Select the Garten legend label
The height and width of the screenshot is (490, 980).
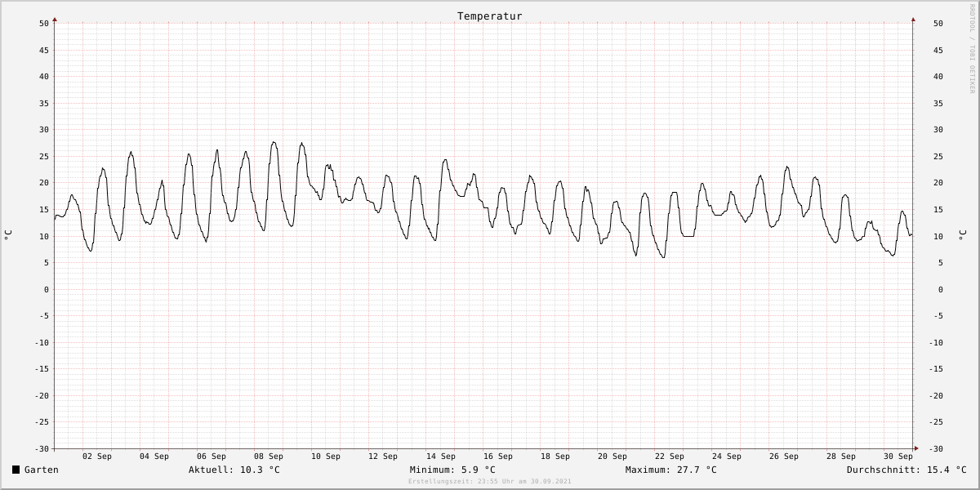click(x=42, y=470)
